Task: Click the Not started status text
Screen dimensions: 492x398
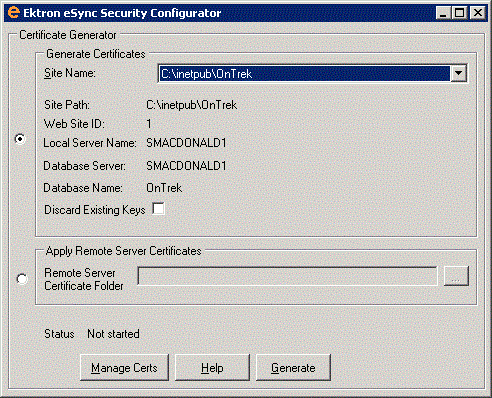Action: [x=113, y=334]
